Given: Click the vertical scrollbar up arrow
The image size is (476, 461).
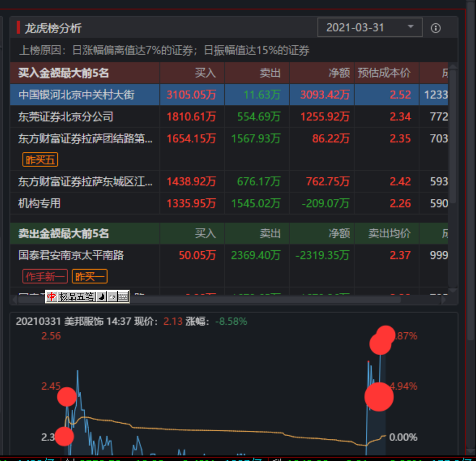Looking at the screenshot, I should click(x=453, y=66).
